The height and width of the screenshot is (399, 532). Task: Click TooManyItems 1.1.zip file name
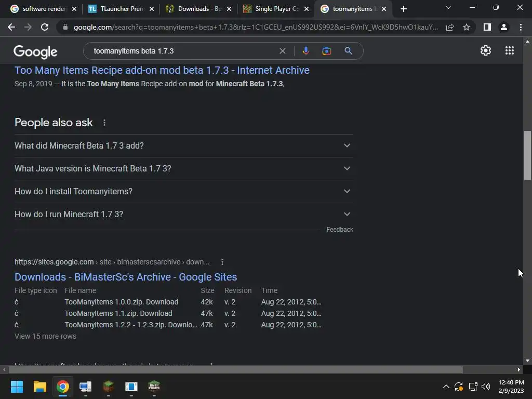118,313
